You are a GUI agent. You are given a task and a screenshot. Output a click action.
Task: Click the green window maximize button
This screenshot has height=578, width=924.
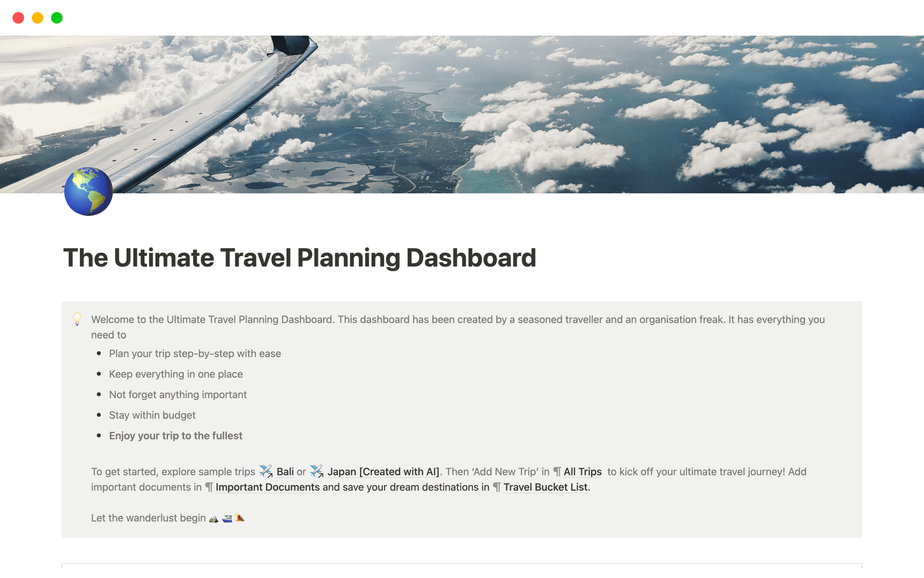(x=57, y=18)
